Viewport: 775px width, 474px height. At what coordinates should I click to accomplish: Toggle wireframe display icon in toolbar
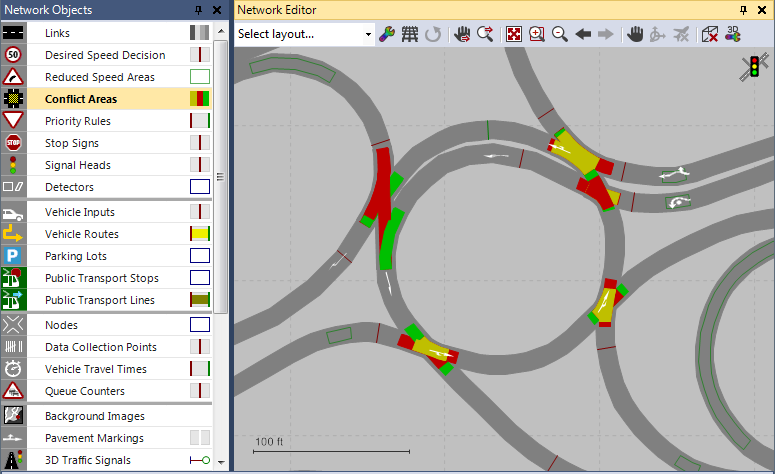tap(409, 34)
